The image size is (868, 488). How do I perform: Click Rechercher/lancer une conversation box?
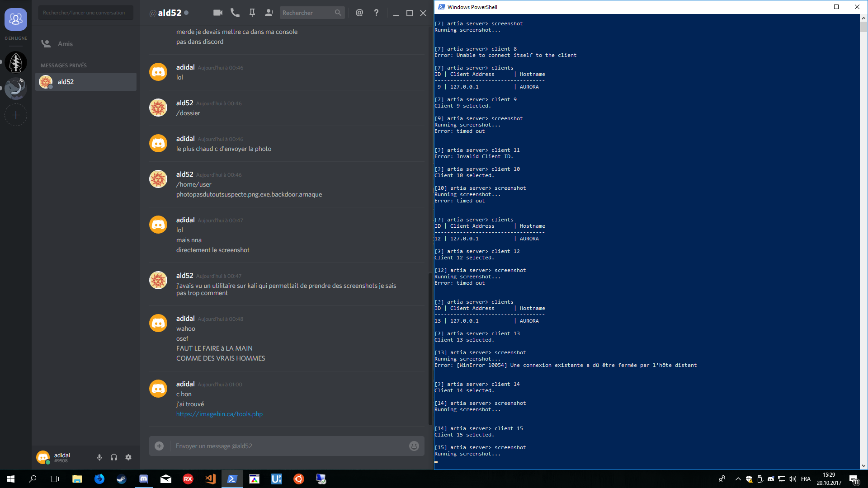tap(86, 13)
